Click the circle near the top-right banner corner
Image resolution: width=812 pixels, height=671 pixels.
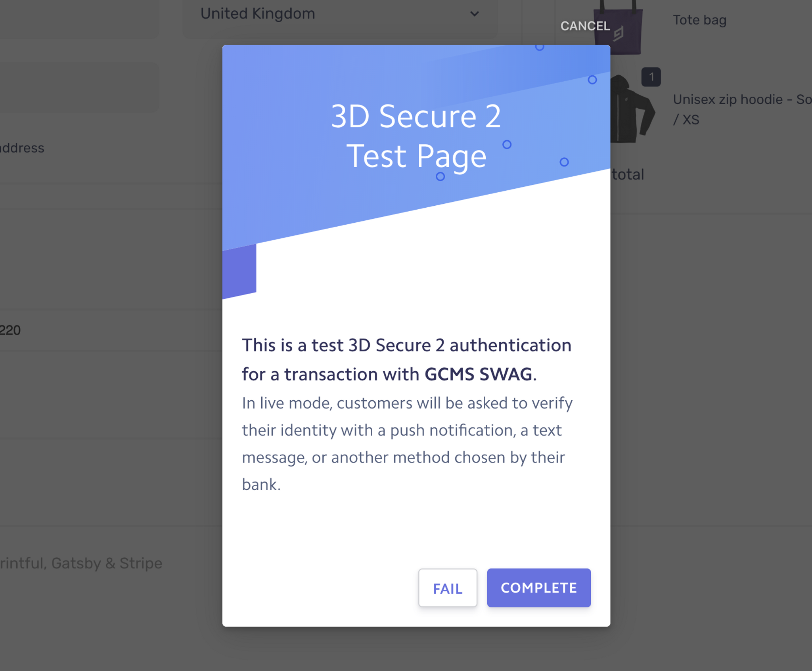click(x=592, y=80)
